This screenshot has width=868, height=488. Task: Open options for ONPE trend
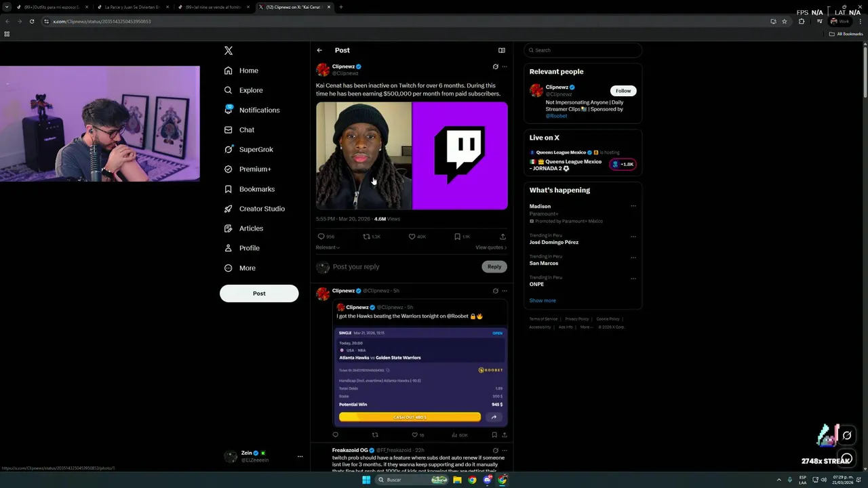(x=633, y=279)
